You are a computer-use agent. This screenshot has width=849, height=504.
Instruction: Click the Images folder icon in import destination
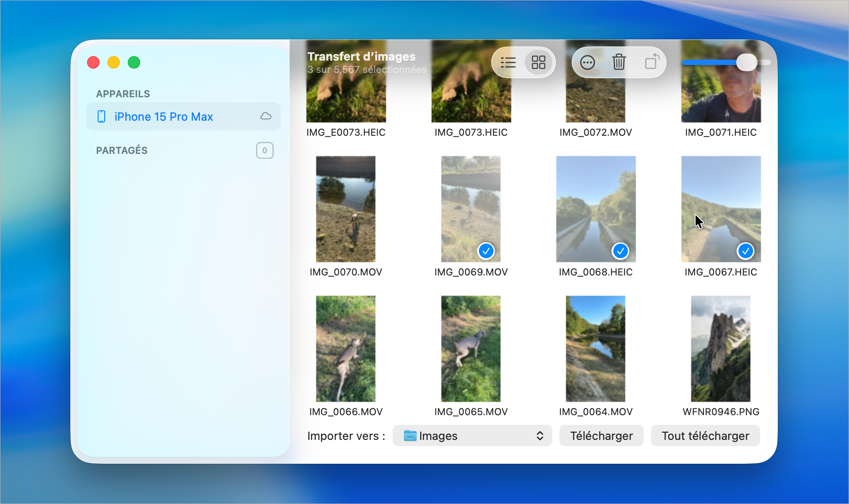[x=410, y=435]
